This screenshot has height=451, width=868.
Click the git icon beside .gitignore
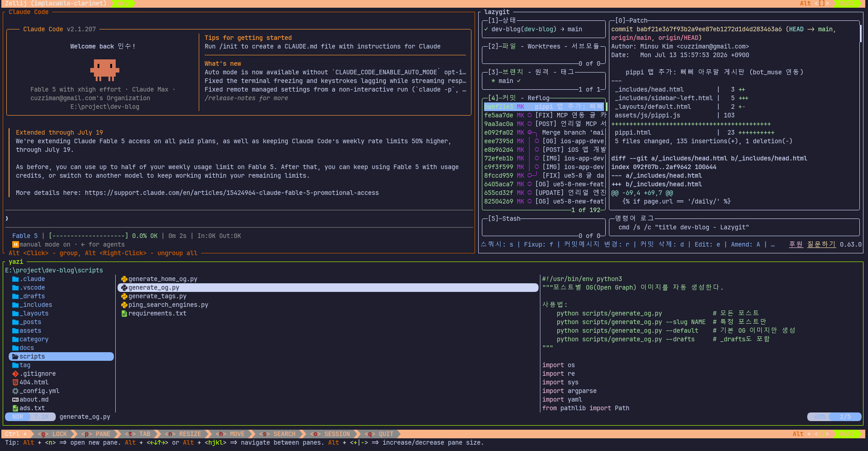click(15, 374)
